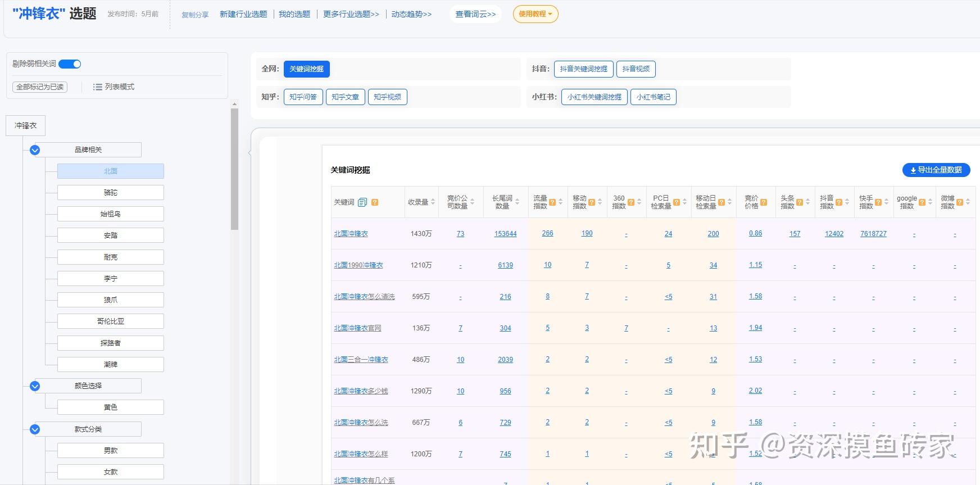The height and width of the screenshot is (485, 980).
Task: Collapse the 品牌相关 tree group
Action: click(x=35, y=150)
